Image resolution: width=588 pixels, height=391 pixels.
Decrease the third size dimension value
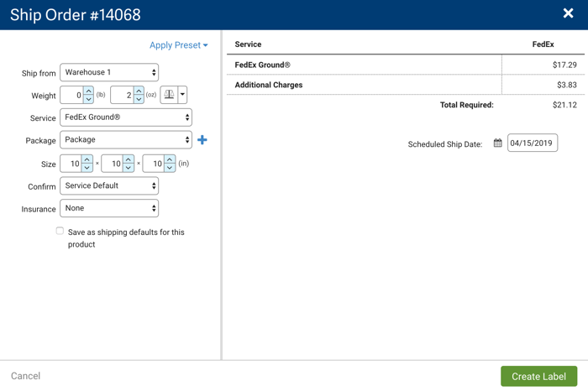tap(170, 168)
